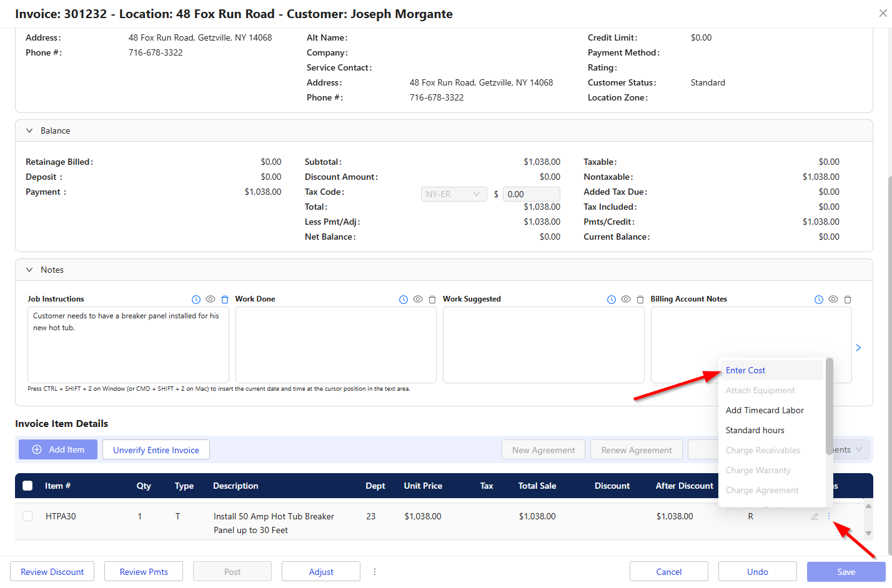
Task: Collapse the Notes section
Action: tap(29, 270)
